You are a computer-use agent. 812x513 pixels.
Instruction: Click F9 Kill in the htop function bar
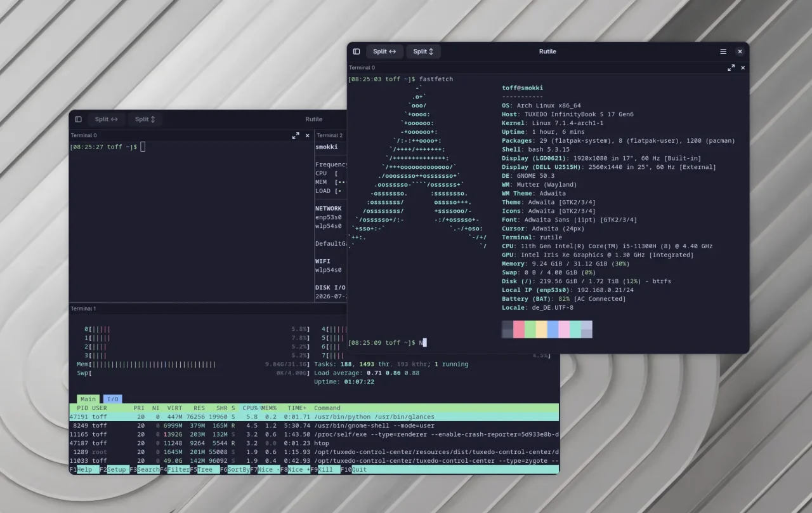pos(325,470)
